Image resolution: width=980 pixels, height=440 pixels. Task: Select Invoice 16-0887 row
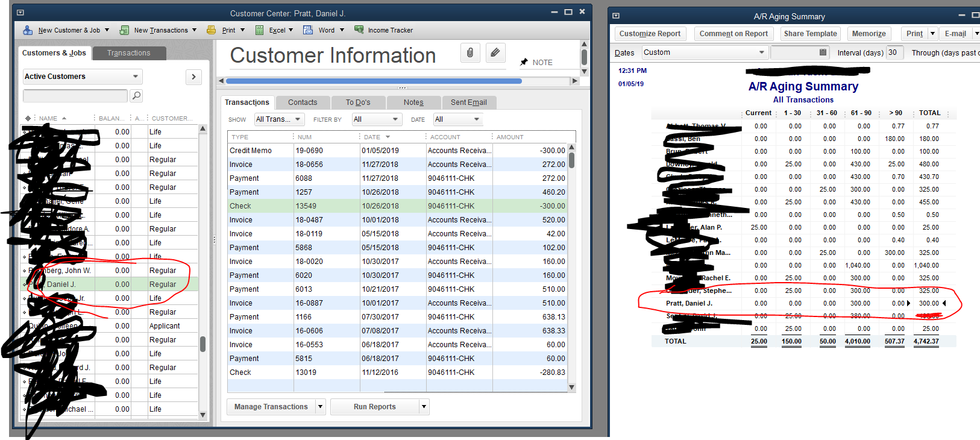click(x=397, y=303)
